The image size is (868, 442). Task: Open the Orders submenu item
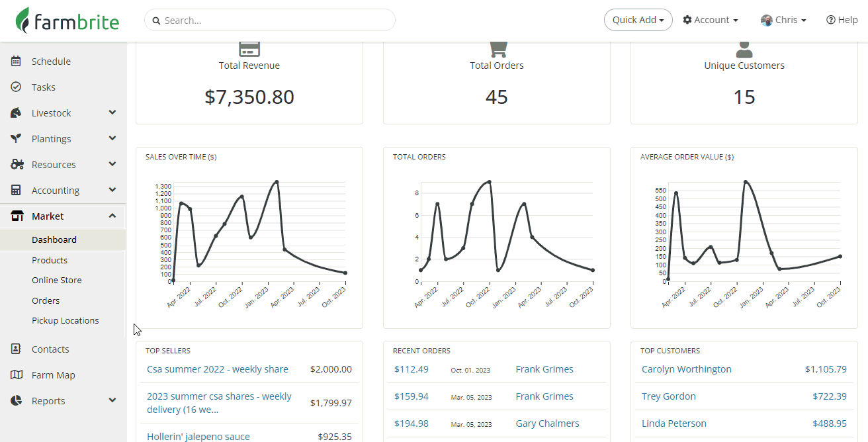click(x=46, y=300)
